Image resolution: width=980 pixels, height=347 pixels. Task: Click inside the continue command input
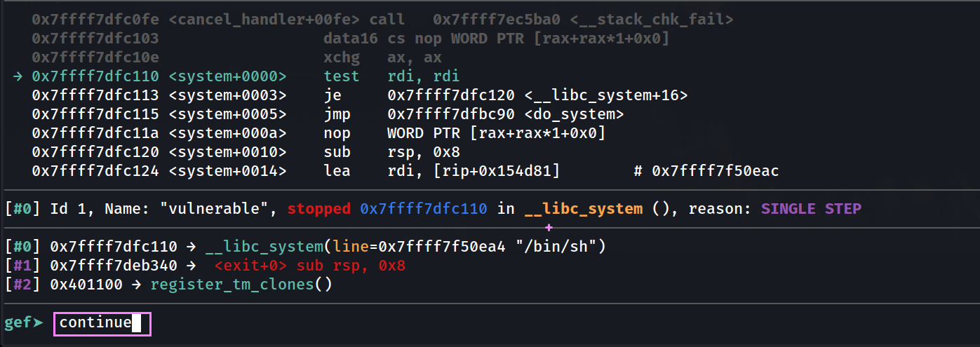tap(102, 323)
